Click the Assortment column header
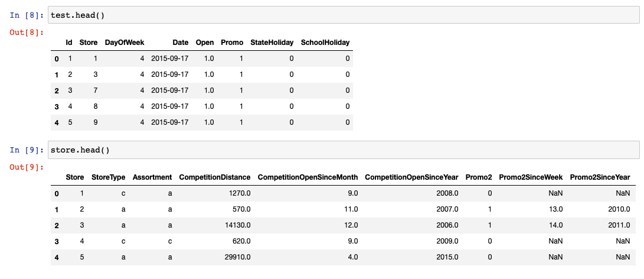This screenshot has height=279, width=644. [152, 177]
